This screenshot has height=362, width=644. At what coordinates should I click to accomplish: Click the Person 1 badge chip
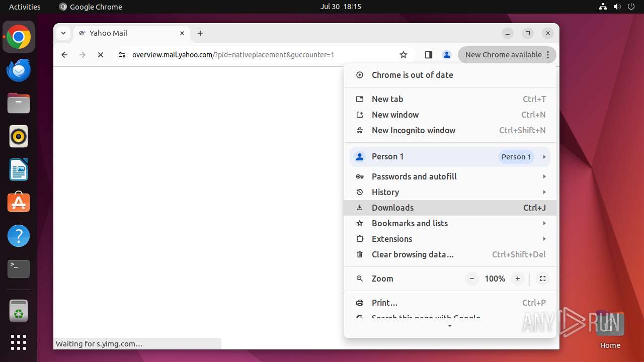point(516,157)
